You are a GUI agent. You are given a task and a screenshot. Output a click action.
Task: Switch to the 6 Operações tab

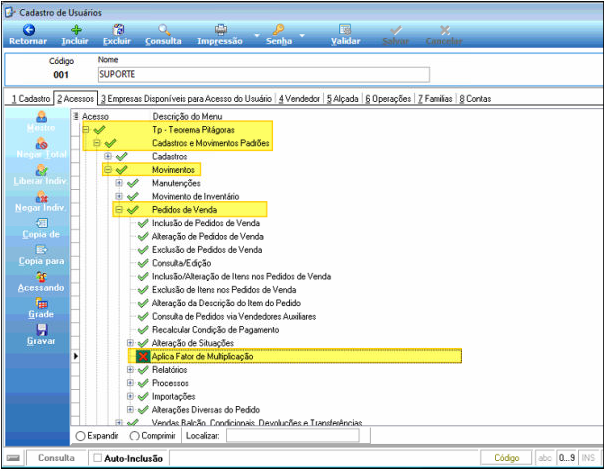[x=388, y=99]
